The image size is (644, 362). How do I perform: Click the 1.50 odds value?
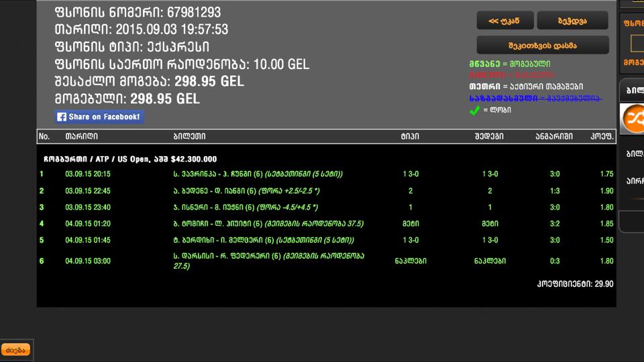pyautogui.click(x=606, y=240)
